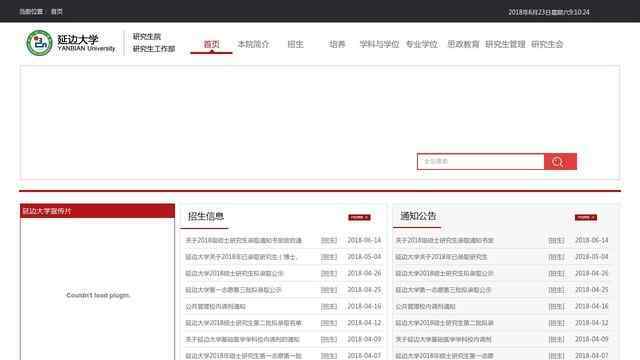Open the 首页 navigation tab
Viewport: 640px width, 360px height.
click(211, 44)
